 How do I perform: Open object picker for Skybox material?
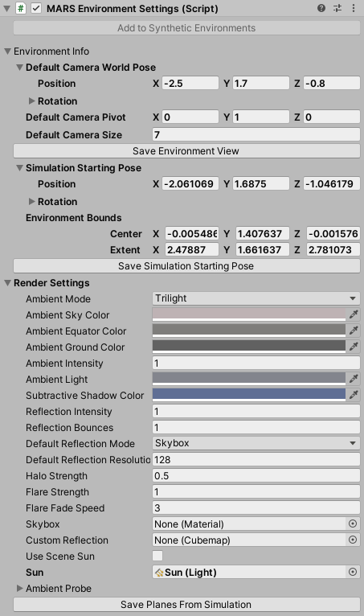(353, 524)
